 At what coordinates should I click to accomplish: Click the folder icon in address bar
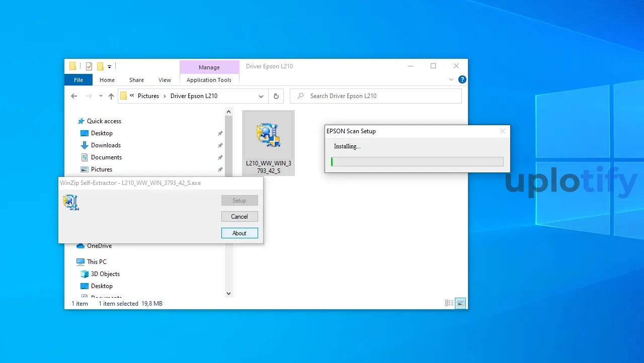click(123, 96)
